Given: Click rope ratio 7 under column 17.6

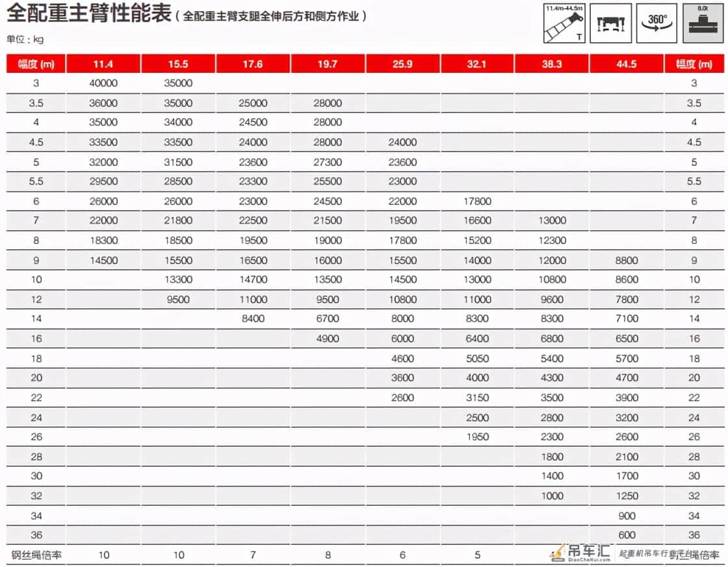Looking at the screenshot, I should pyautogui.click(x=253, y=555).
